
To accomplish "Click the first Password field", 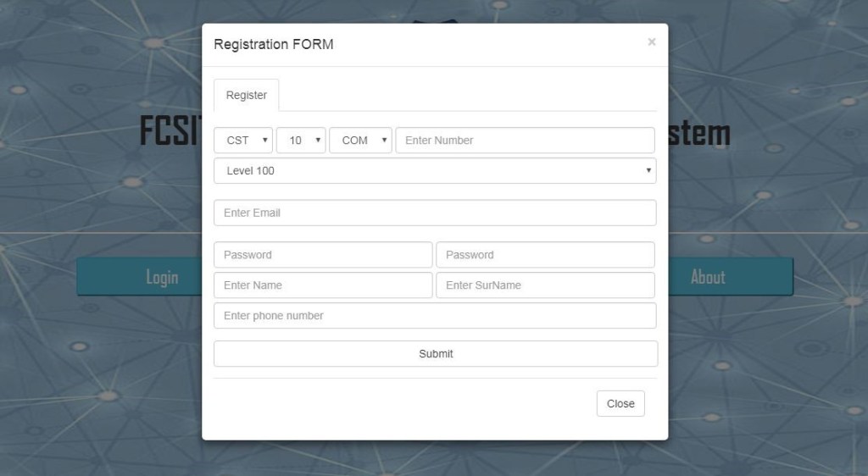I will [323, 255].
